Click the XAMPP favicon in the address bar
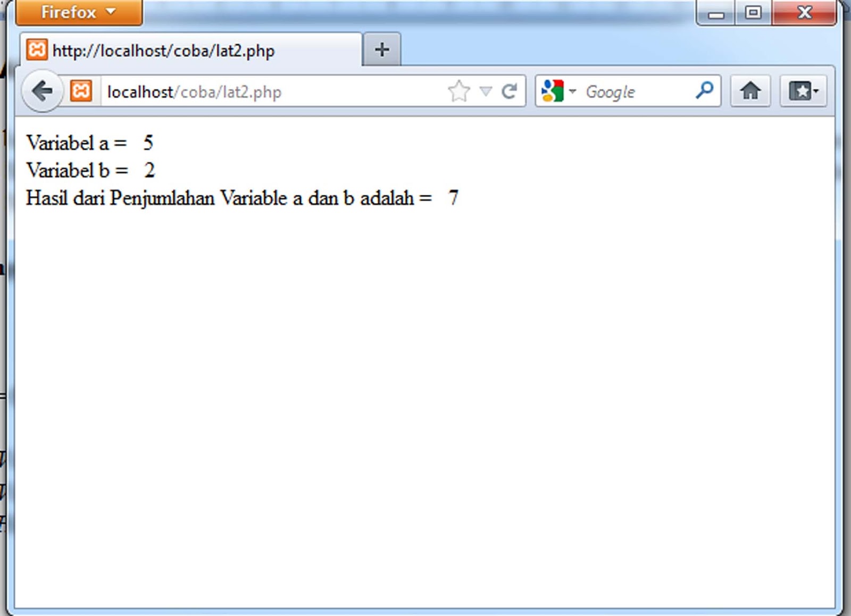Viewport: 851px width, 616px height. coord(81,91)
